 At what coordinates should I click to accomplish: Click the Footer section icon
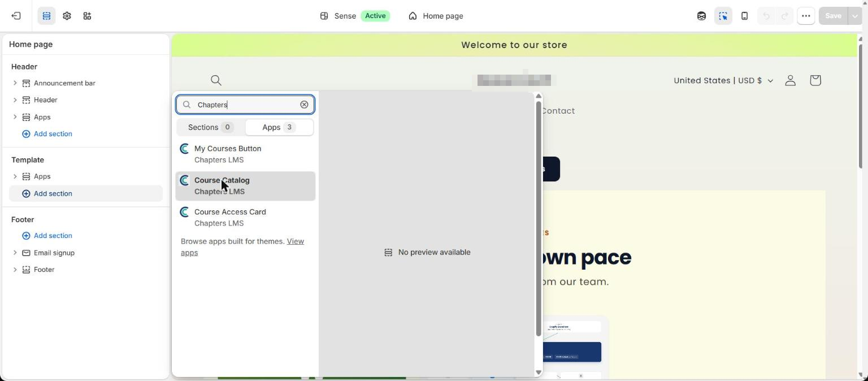pyautogui.click(x=26, y=270)
